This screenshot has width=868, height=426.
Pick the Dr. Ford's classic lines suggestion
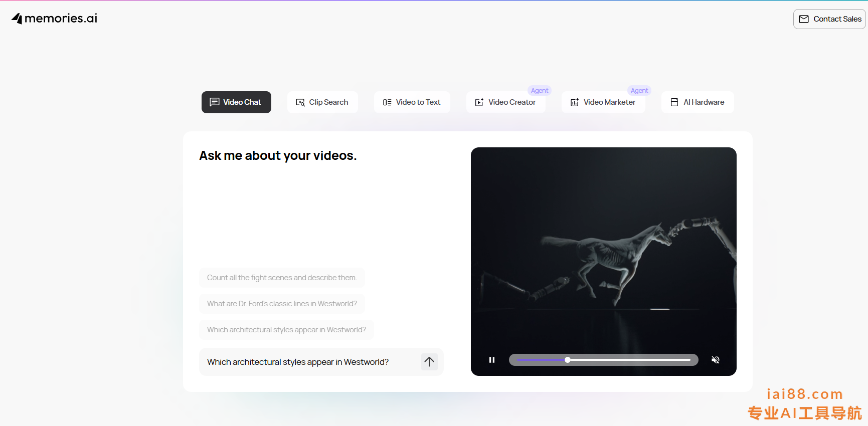[282, 304]
